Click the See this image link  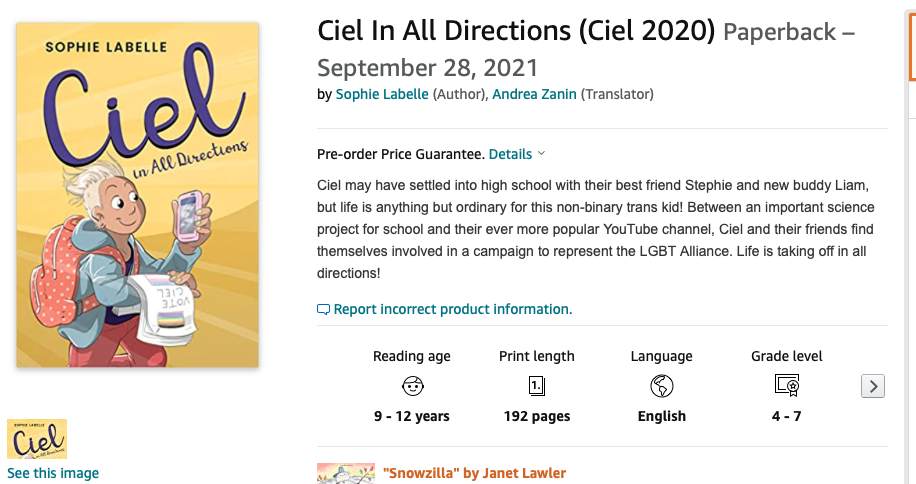tap(53, 473)
